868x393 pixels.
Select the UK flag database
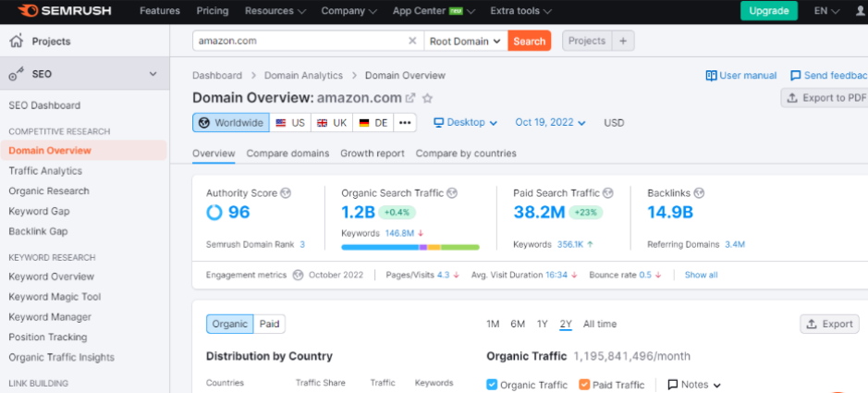click(x=332, y=122)
